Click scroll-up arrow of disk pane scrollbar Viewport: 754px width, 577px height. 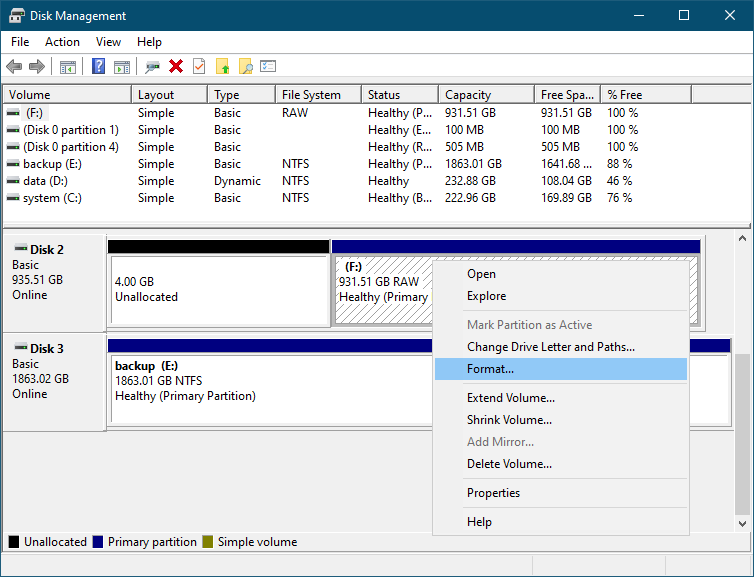coord(742,238)
